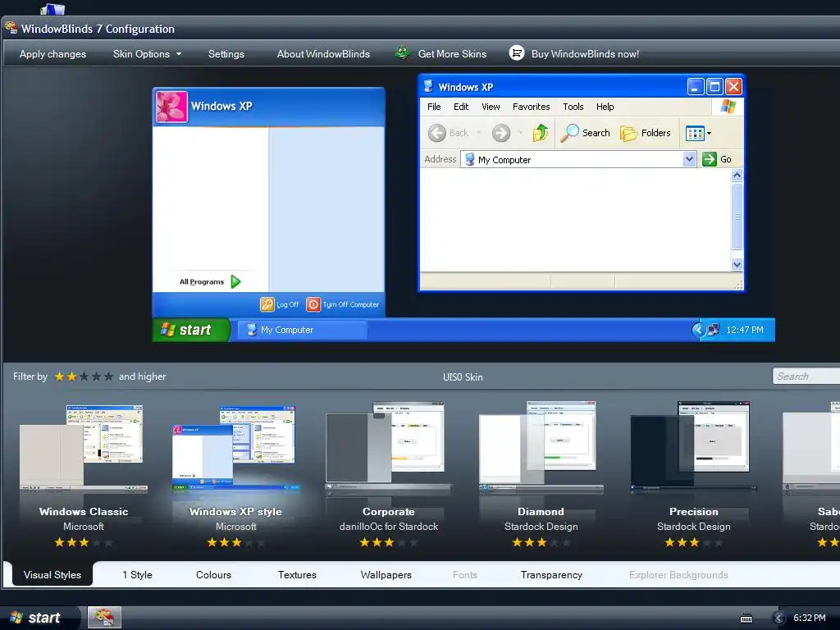
Task: Click Buy WindowBlinds now!
Action: [x=585, y=53]
